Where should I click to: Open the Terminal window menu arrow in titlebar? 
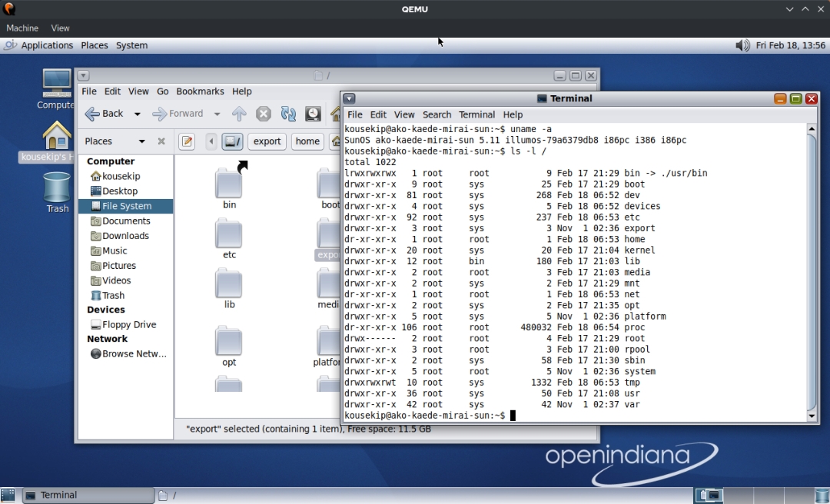point(349,98)
